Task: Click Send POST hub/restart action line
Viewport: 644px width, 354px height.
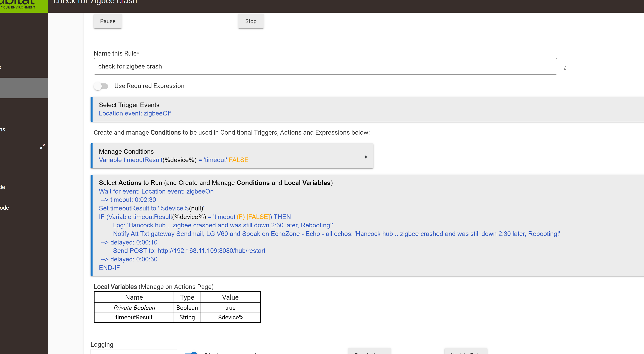Action: coord(189,251)
